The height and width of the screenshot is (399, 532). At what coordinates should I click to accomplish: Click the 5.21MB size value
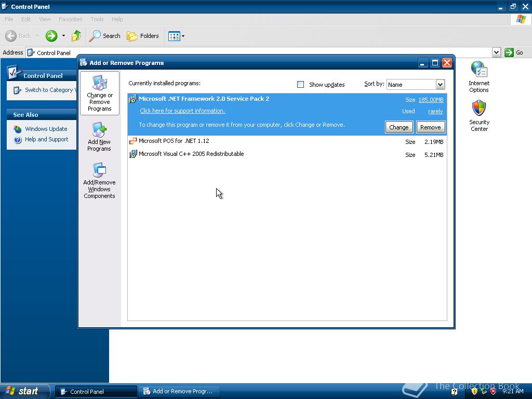coord(434,155)
